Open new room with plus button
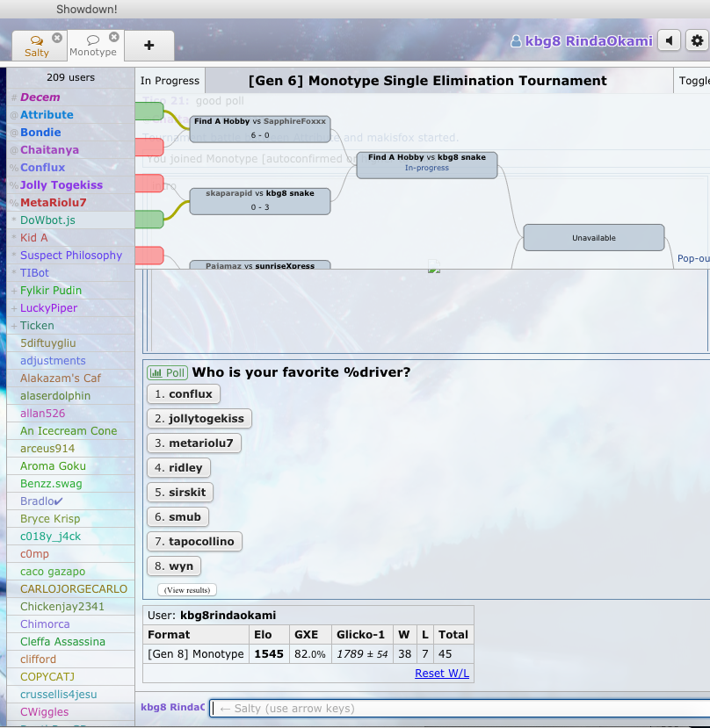 [x=149, y=46]
